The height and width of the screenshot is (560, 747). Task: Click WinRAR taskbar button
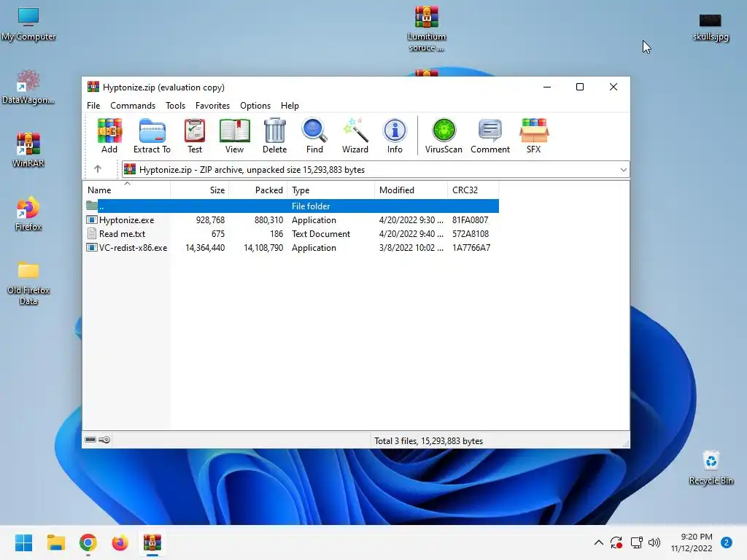coord(152,542)
